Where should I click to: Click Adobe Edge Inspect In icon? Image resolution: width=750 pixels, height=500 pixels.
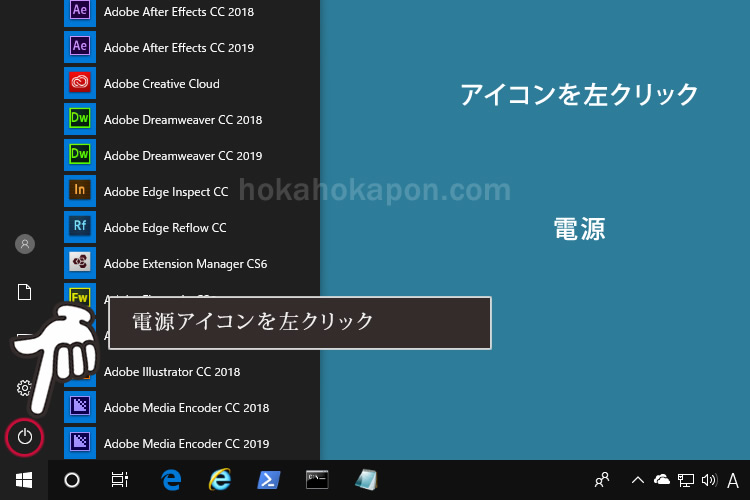80,191
